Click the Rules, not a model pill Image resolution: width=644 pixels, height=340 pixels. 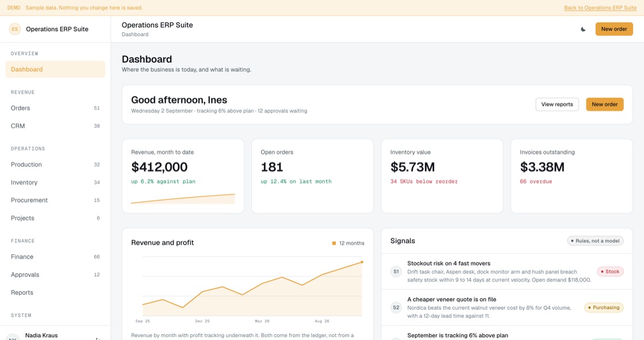[595, 241]
